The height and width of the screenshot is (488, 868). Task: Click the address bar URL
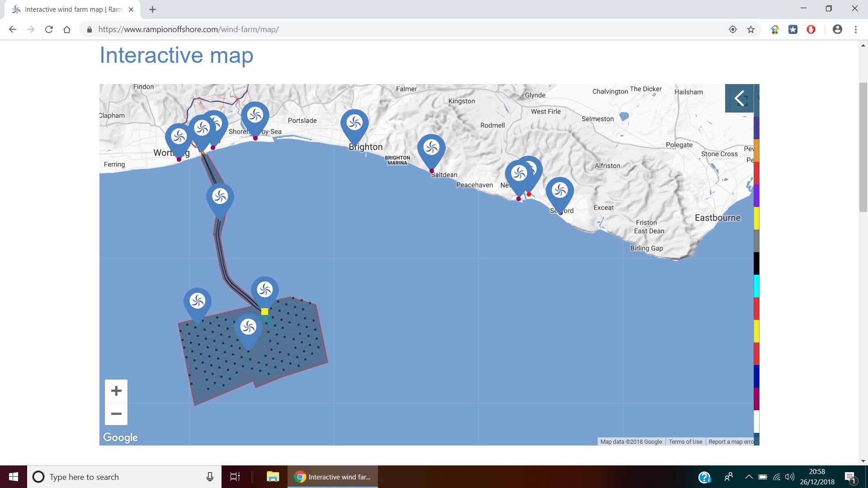(189, 29)
